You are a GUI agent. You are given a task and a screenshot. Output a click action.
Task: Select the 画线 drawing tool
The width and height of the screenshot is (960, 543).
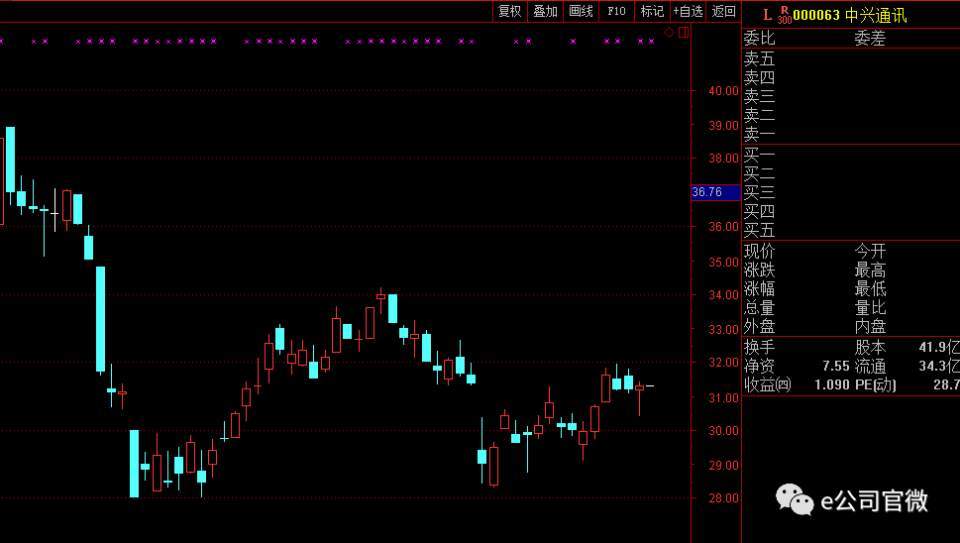coord(581,11)
